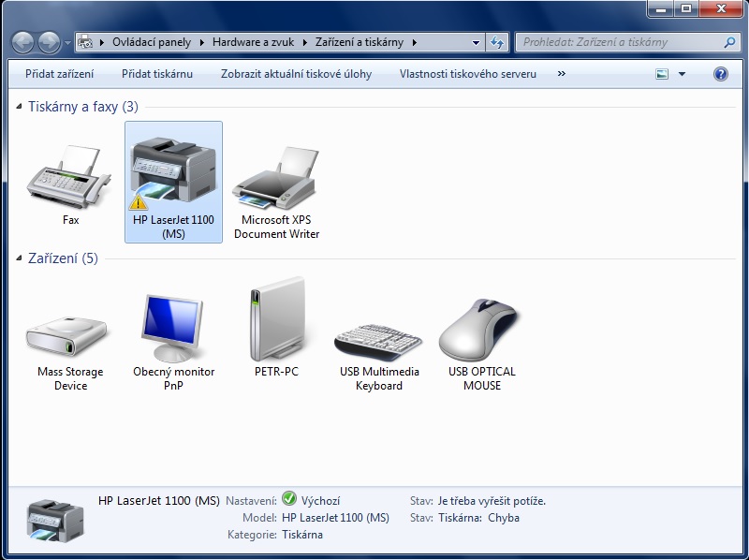Click the Zařízení (5) group heading
The image size is (749, 560).
(x=63, y=258)
